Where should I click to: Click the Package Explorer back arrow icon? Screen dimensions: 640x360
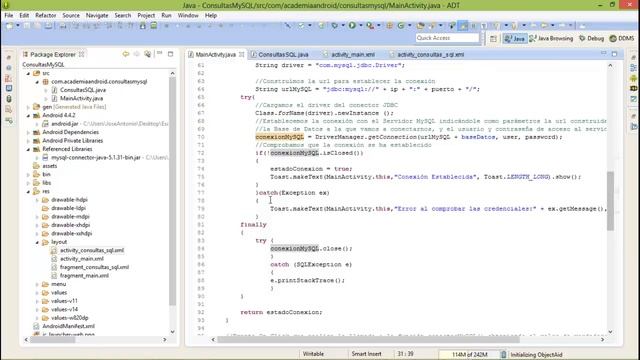click(126, 54)
